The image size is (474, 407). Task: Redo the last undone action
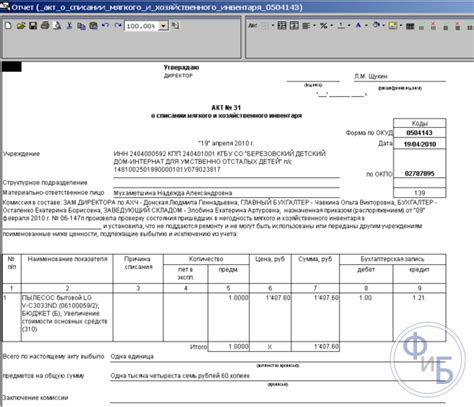point(118,26)
